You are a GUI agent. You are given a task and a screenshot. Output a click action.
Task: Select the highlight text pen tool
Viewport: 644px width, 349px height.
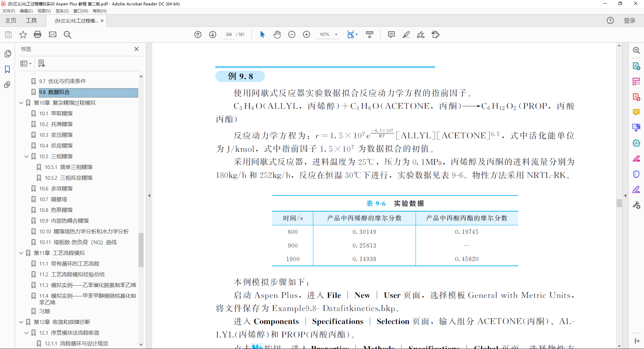[x=406, y=35]
